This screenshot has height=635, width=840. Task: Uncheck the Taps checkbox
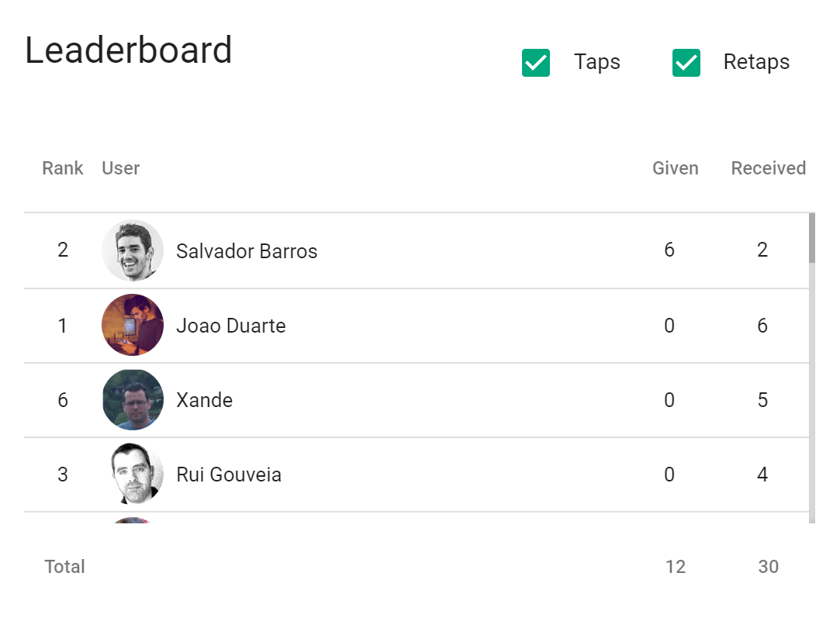click(x=536, y=63)
